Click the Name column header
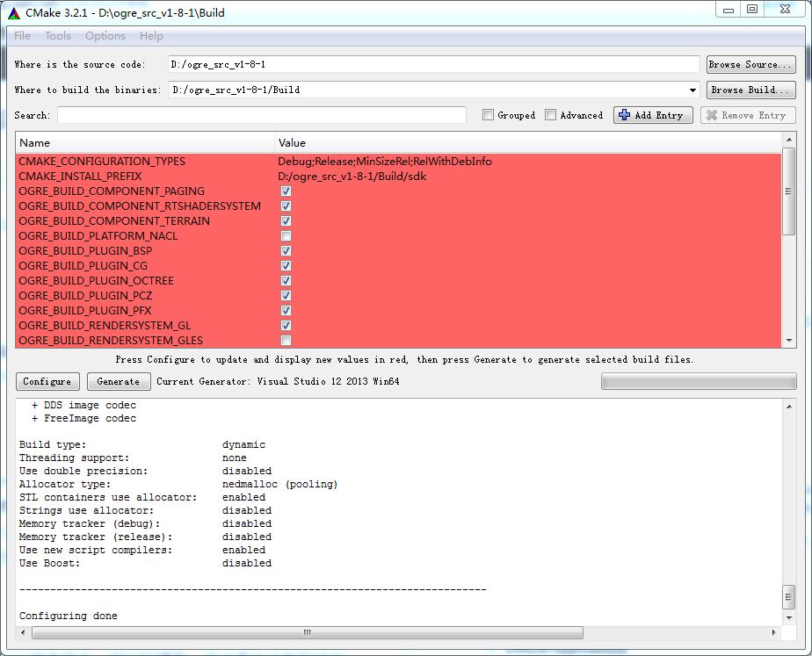Screen dimensions: 812x656 click(x=145, y=143)
